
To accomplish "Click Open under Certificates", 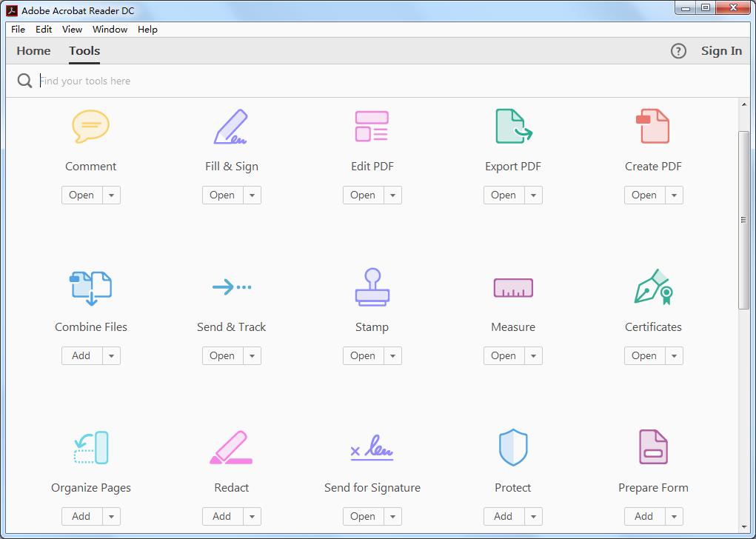I will pyautogui.click(x=645, y=356).
